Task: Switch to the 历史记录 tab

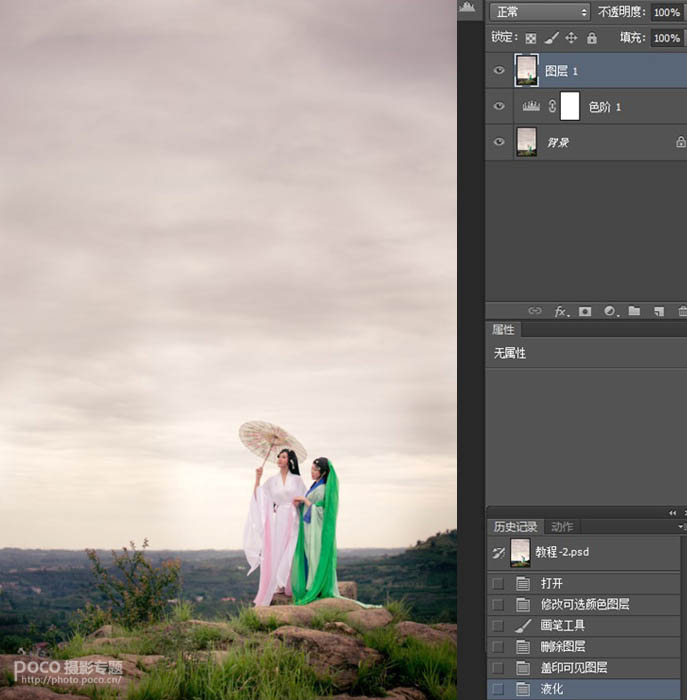Action: coord(515,527)
